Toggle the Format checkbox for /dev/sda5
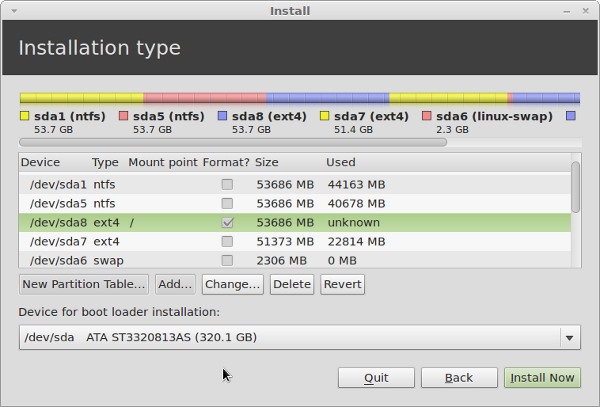 (228, 204)
